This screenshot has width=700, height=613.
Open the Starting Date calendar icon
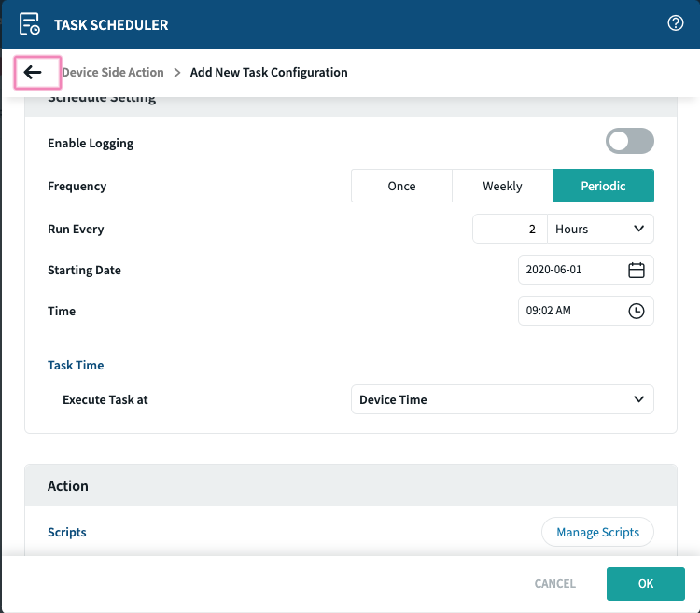(x=637, y=270)
